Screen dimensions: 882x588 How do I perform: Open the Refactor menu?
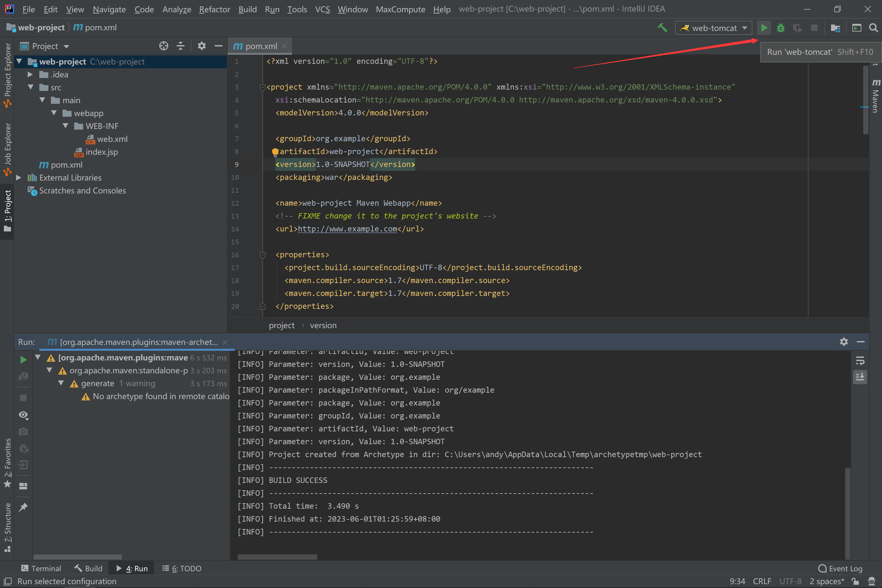coord(214,9)
